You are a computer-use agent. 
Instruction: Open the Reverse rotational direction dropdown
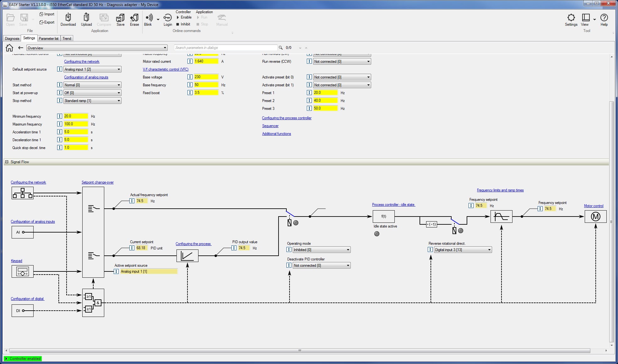coord(463,250)
